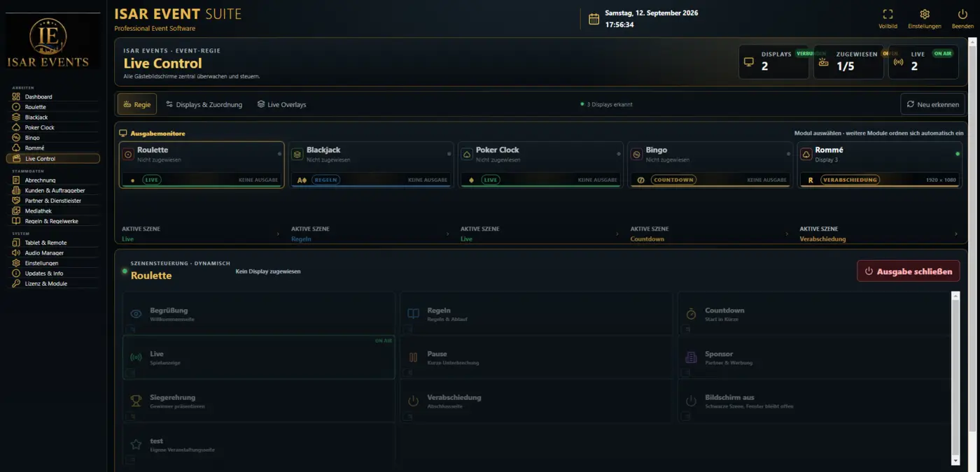Switch to the Live Overlays tab

click(x=282, y=104)
